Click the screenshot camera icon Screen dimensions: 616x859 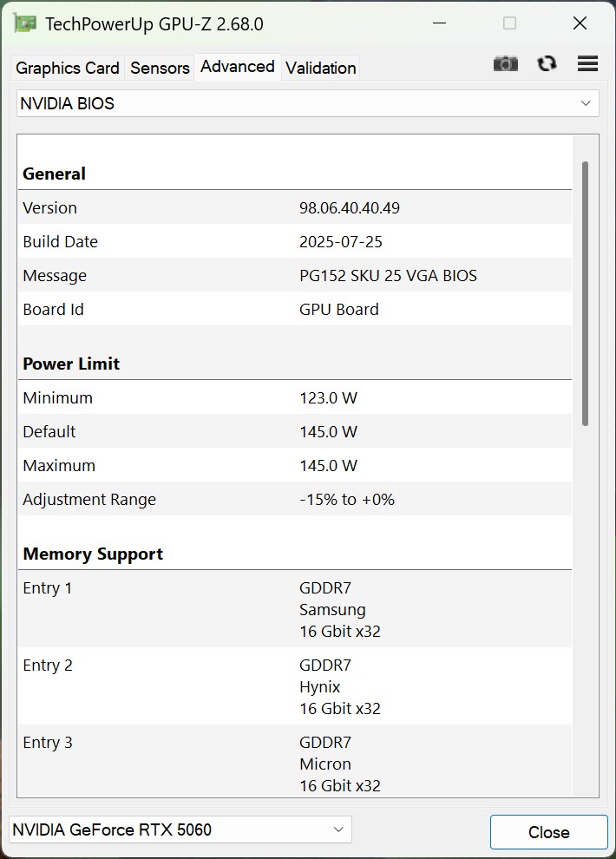pos(506,63)
